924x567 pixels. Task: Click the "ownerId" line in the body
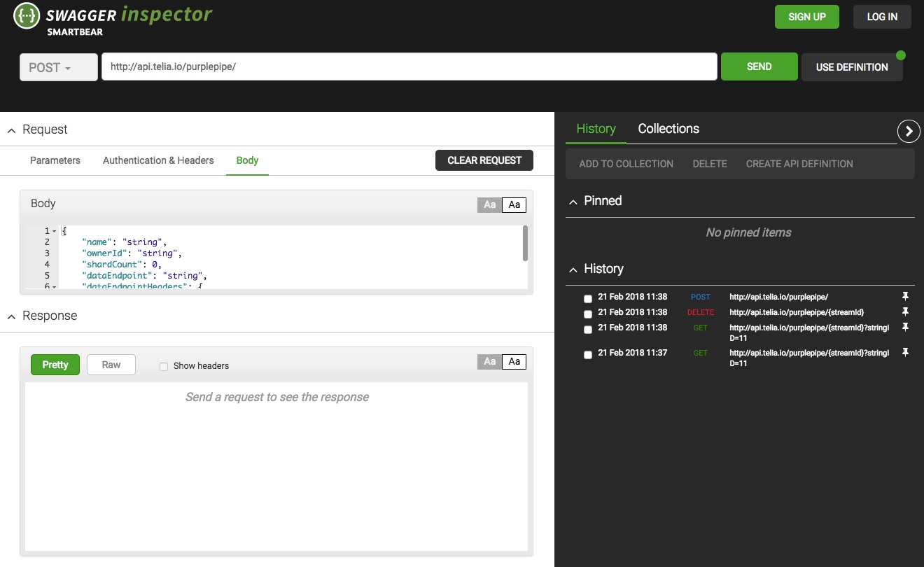(x=132, y=253)
